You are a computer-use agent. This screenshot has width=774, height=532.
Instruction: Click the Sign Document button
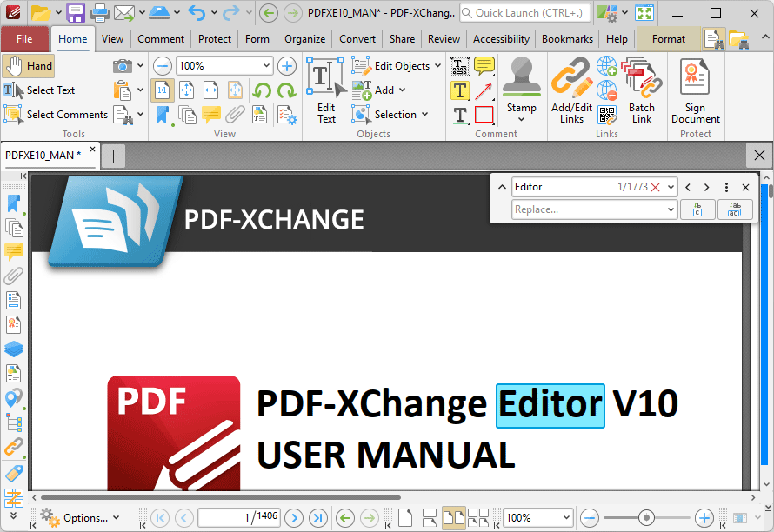point(695,90)
